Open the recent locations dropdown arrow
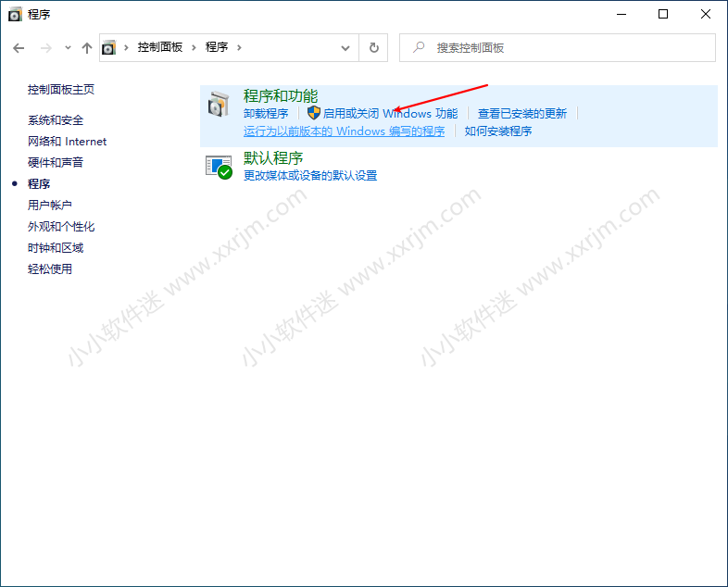Screen dimensions: 728x587 tap(68, 47)
